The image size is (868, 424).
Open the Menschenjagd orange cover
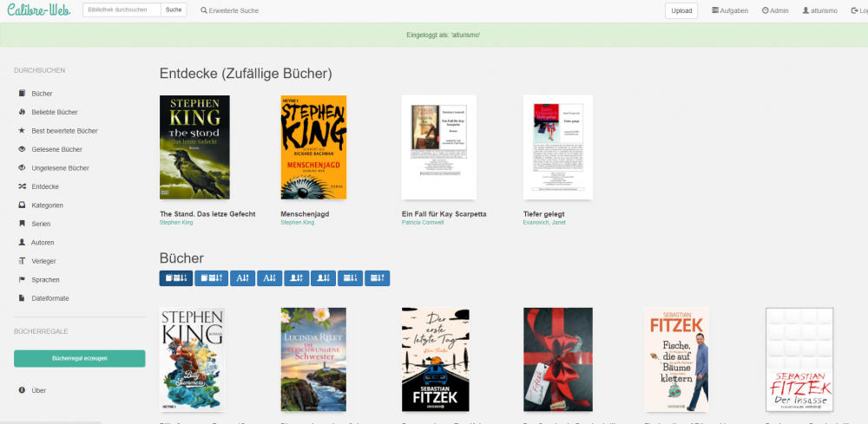point(314,147)
